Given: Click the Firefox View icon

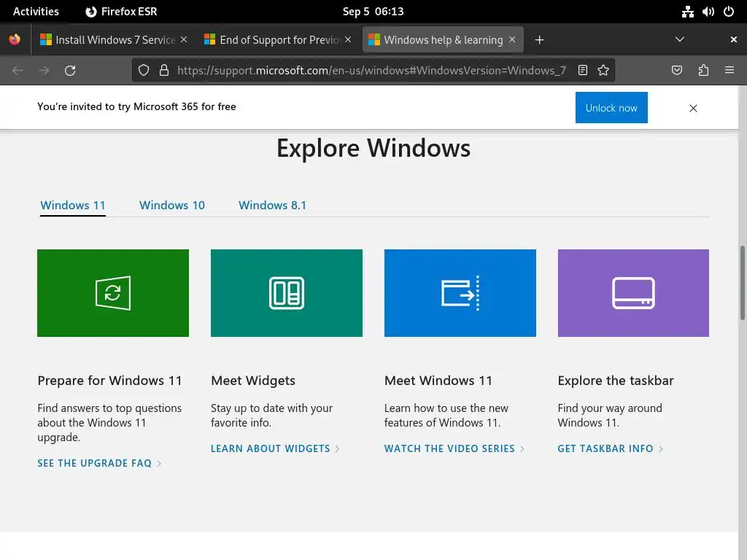Looking at the screenshot, I should point(15,39).
